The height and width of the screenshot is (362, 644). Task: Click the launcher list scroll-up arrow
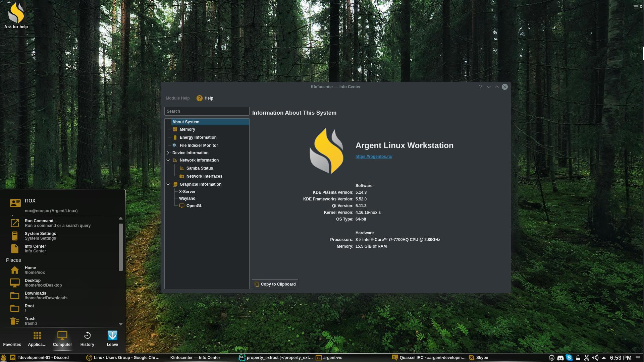click(121, 218)
